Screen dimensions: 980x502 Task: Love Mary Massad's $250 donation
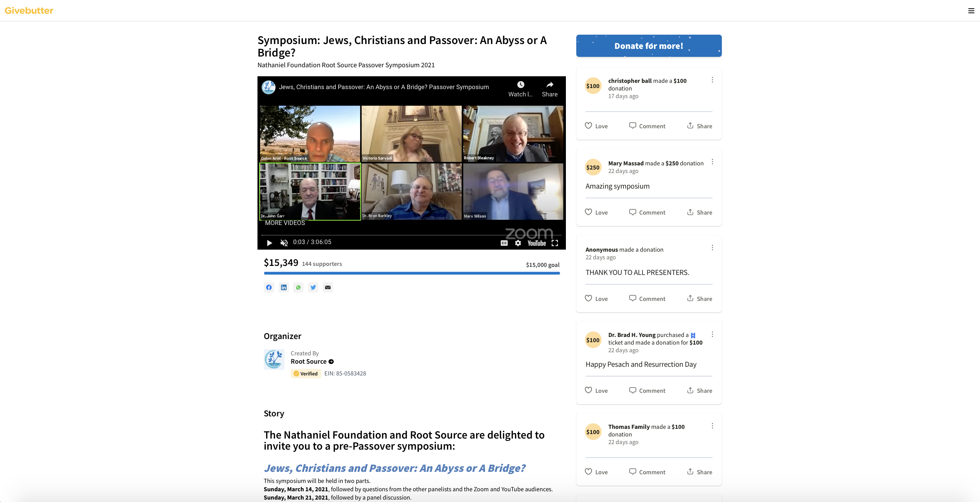point(596,212)
